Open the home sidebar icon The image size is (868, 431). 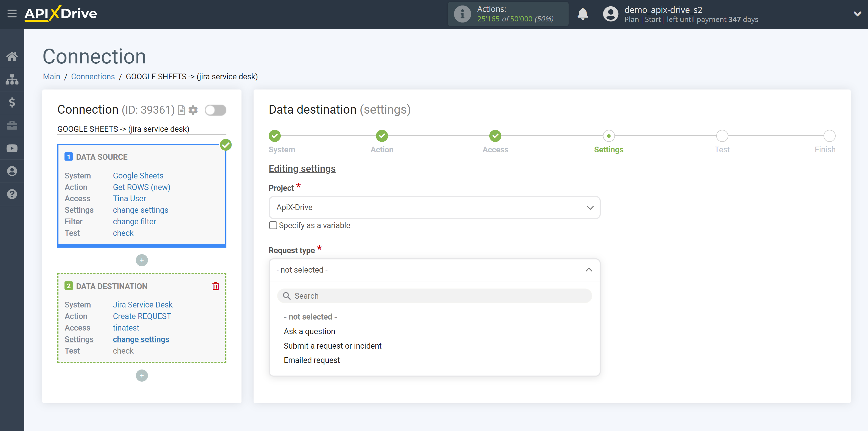point(12,56)
